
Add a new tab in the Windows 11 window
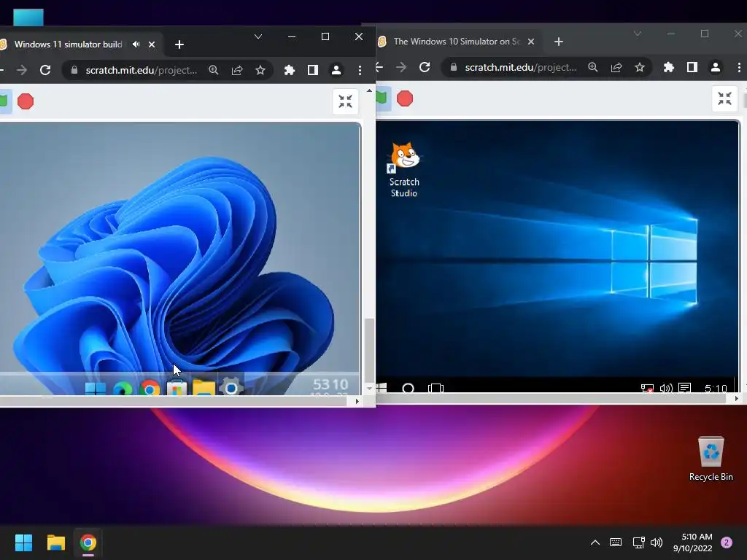point(179,44)
